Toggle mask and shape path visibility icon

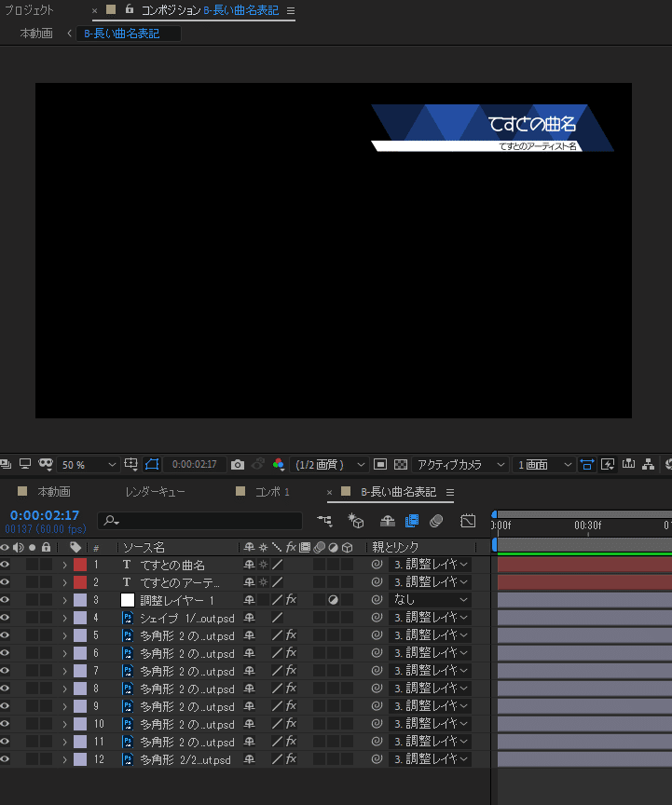click(152, 465)
